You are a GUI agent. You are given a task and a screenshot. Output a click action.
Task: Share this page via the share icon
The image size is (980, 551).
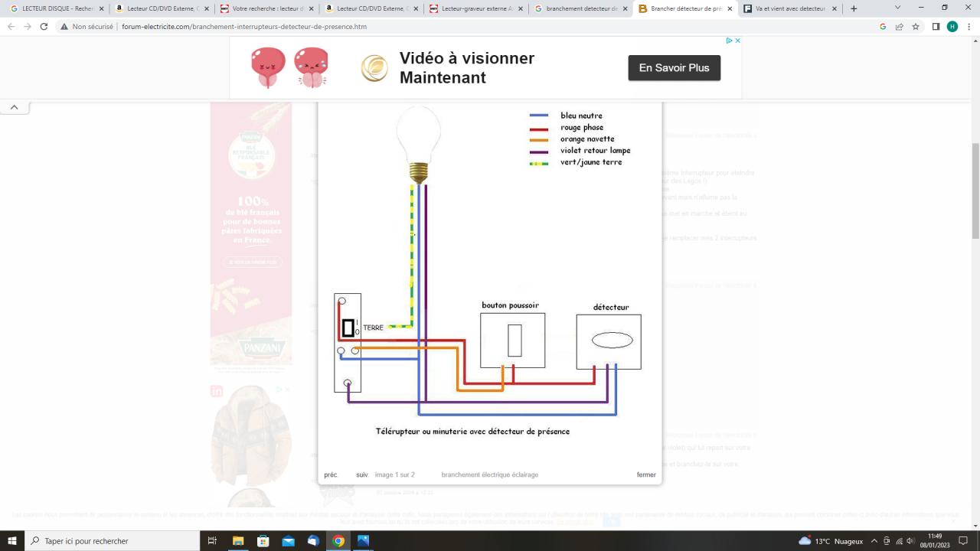[x=900, y=26]
